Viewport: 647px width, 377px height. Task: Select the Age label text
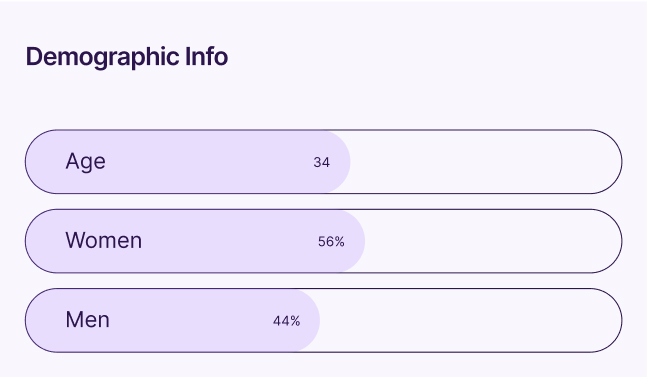click(x=85, y=161)
